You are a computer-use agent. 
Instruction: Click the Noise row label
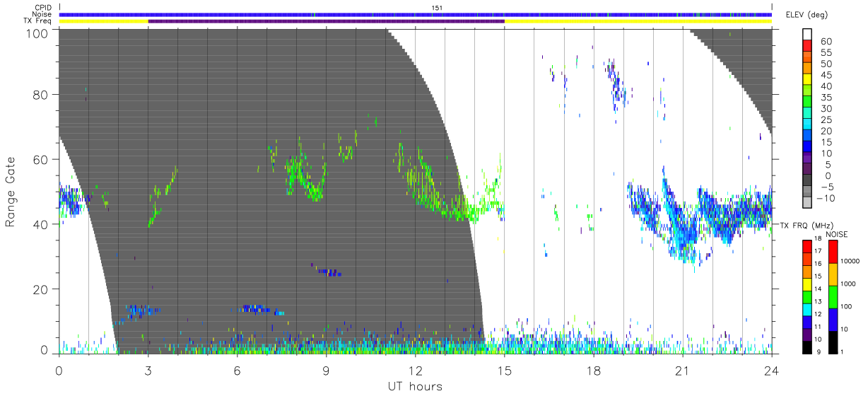pyautogui.click(x=42, y=14)
